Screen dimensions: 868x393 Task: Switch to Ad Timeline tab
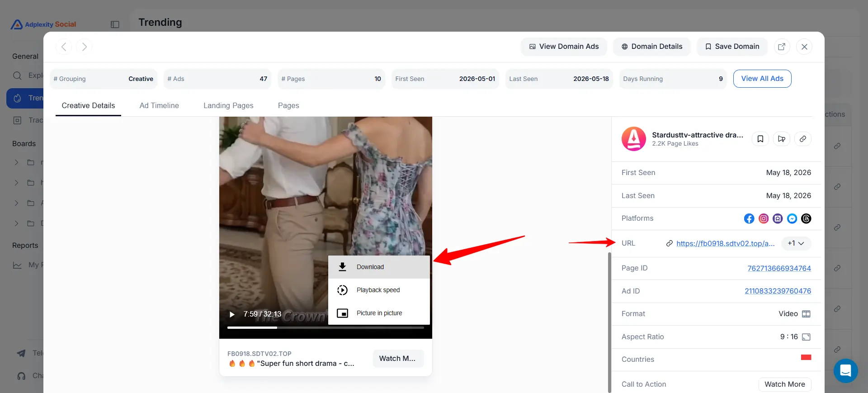coord(159,105)
